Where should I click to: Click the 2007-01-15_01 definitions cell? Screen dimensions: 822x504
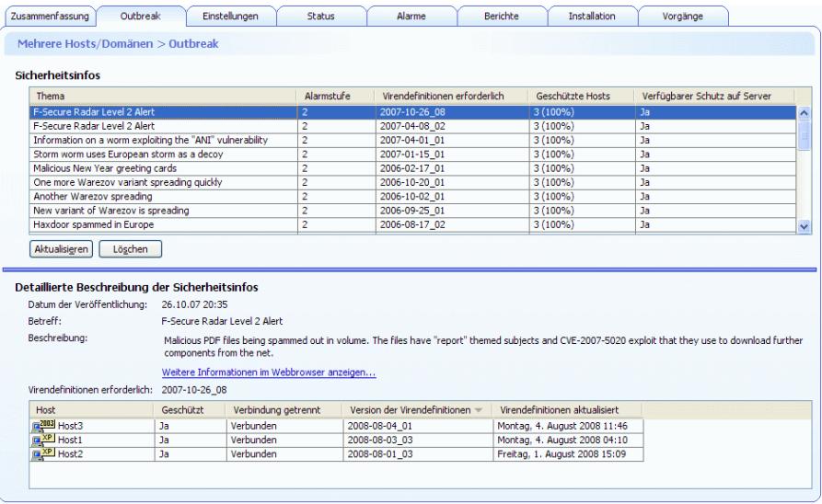pyautogui.click(x=453, y=155)
